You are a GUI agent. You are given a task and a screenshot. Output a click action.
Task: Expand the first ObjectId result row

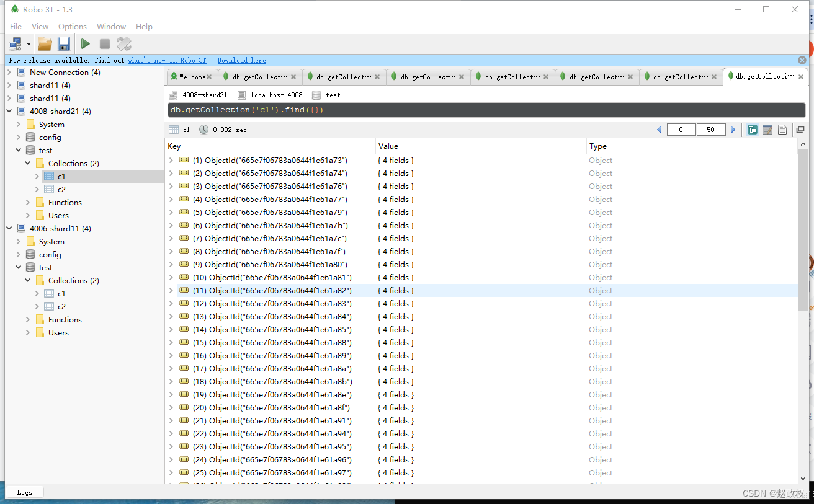tap(171, 160)
